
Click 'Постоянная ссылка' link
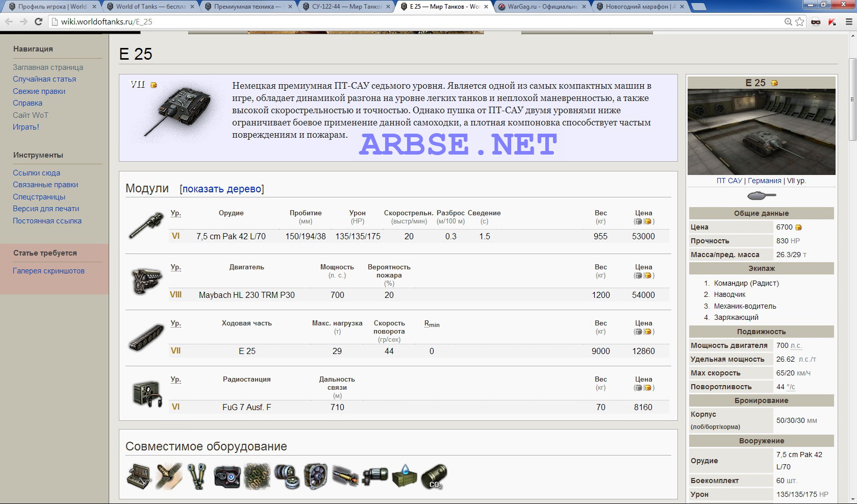pos(47,221)
